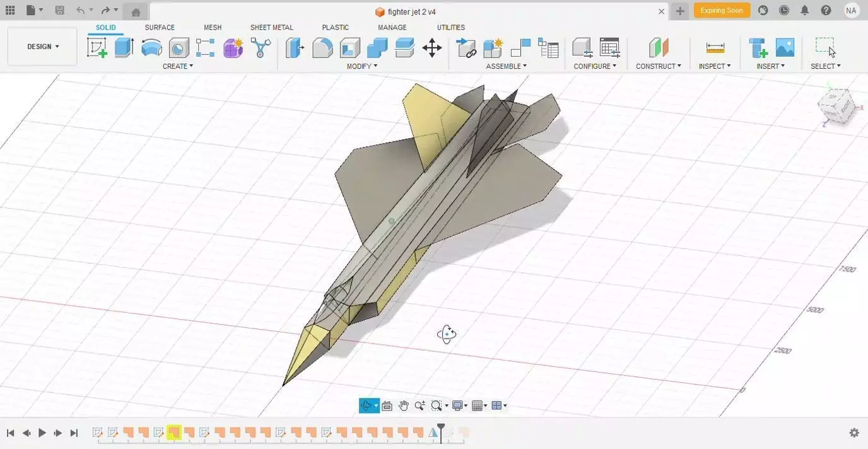Viewport: 868px width, 449px height.
Task: Switch to the MANAGE tab
Action: pos(392,28)
